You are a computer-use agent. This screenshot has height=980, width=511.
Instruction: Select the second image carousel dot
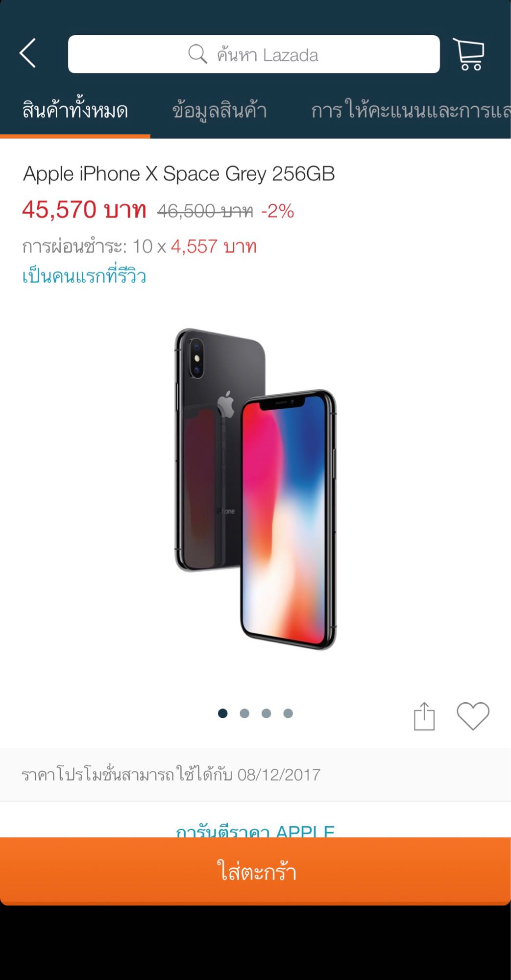tap(244, 713)
